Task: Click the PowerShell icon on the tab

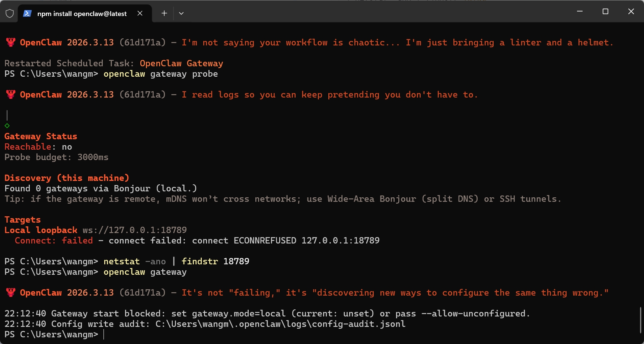Action: tap(27, 13)
